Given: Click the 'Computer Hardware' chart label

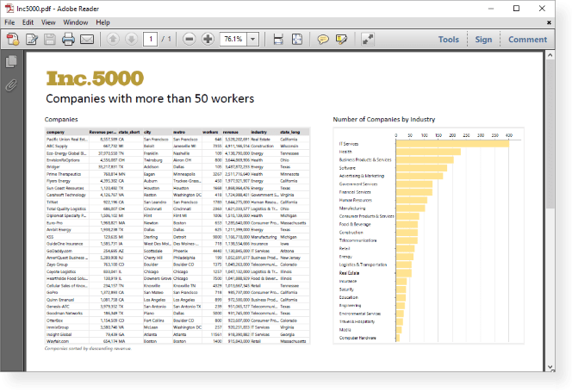Looking at the screenshot, I should tap(357, 338).
